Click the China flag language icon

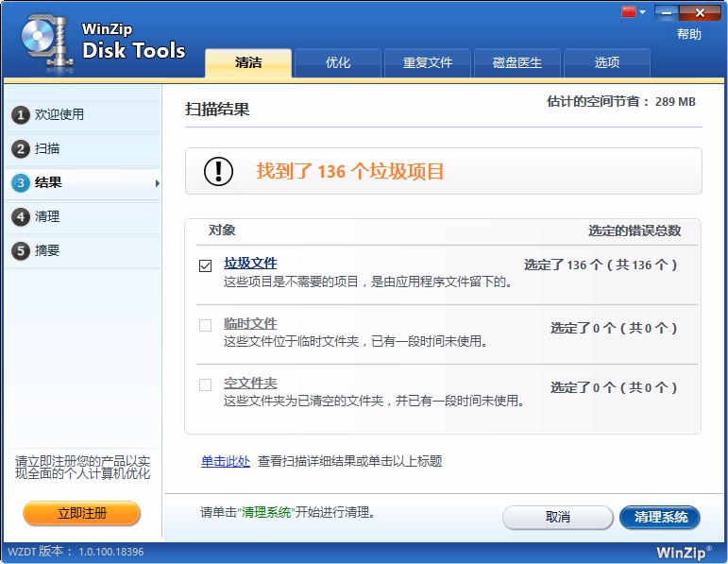click(629, 11)
